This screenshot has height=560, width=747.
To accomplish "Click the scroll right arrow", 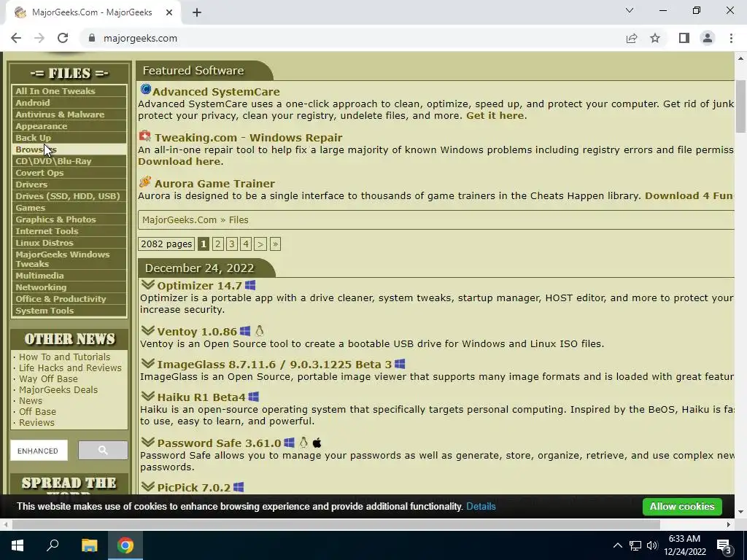I will (729, 524).
